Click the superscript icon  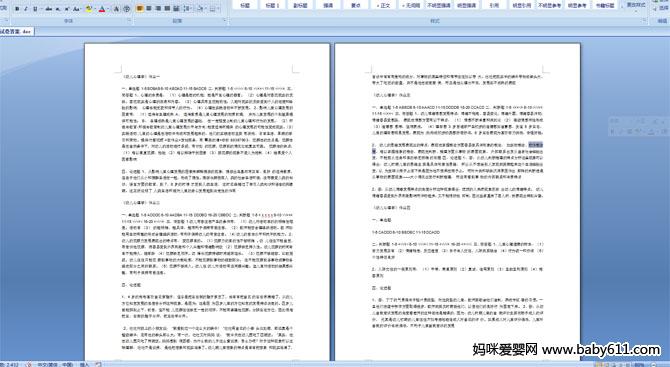tap(67, 9)
